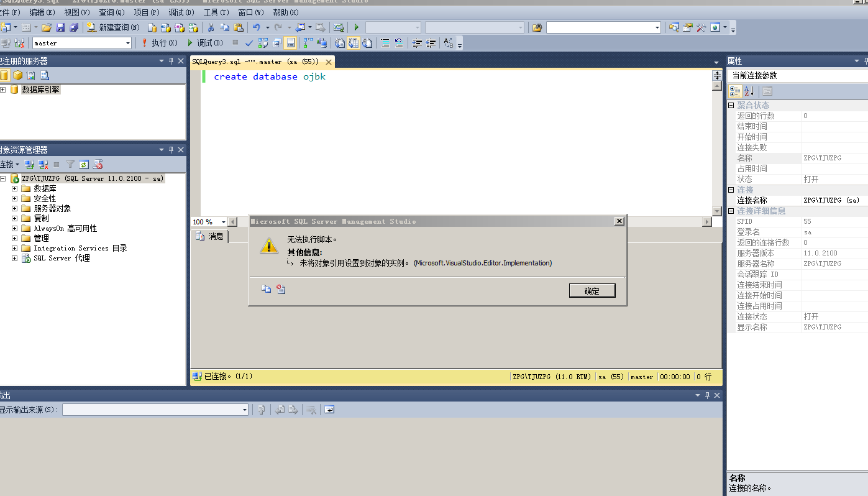Toggle Include Client Statistics icon

click(x=322, y=43)
